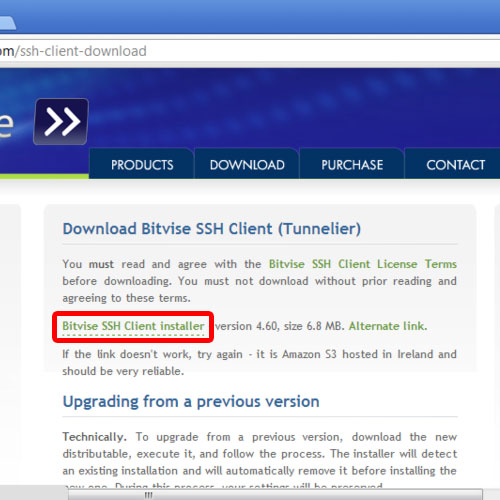The width and height of the screenshot is (500, 500).
Task: Click the Bitvise double-arrow logo icon
Action: (61, 122)
